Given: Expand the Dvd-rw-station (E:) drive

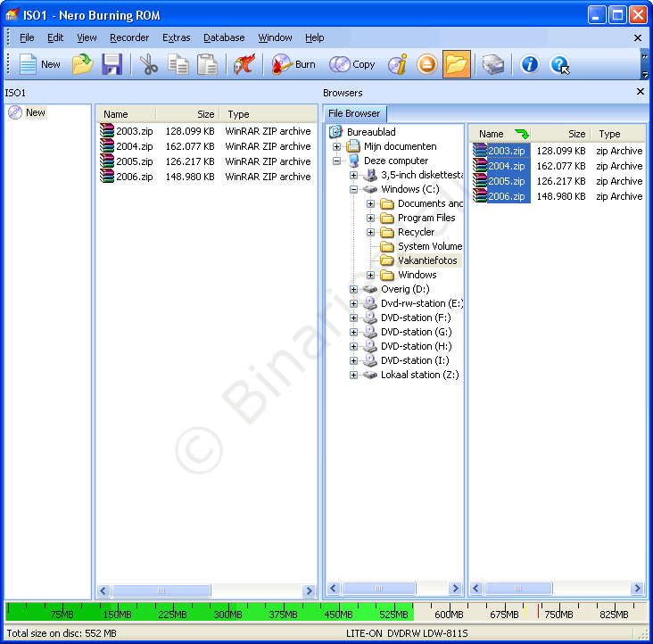Looking at the screenshot, I should point(353,303).
